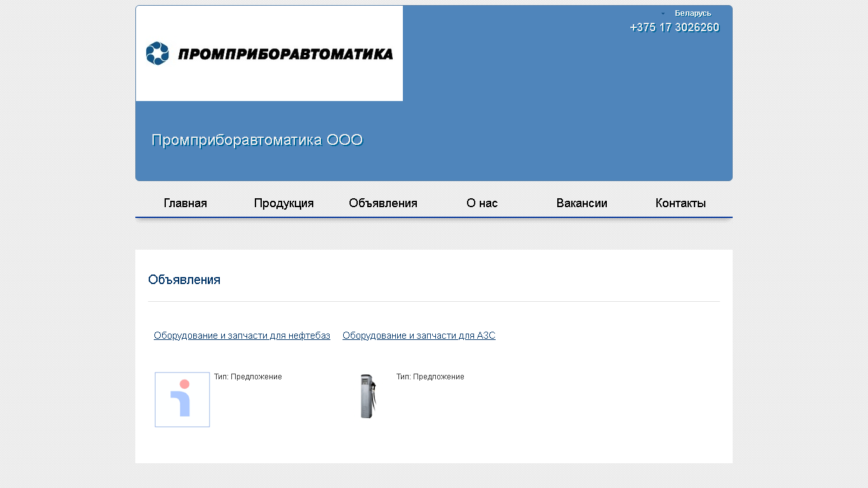Navigate to the О нас page
Screen dimensions: 868x488
(482, 203)
